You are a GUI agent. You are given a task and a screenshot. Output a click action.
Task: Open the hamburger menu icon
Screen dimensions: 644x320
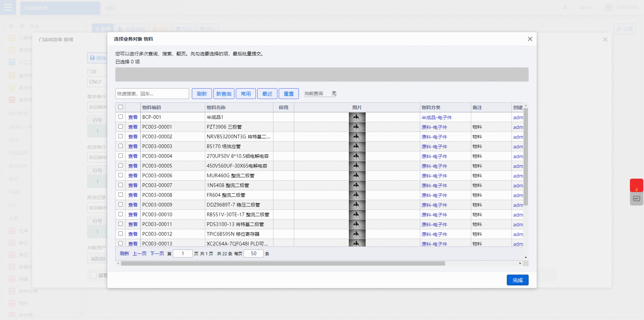coord(8,7)
